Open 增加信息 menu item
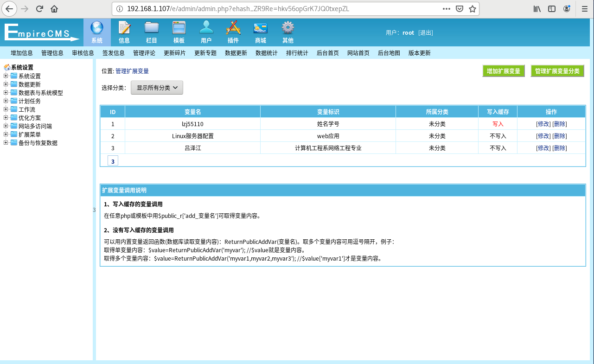The image size is (594, 364). tap(22, 53)
